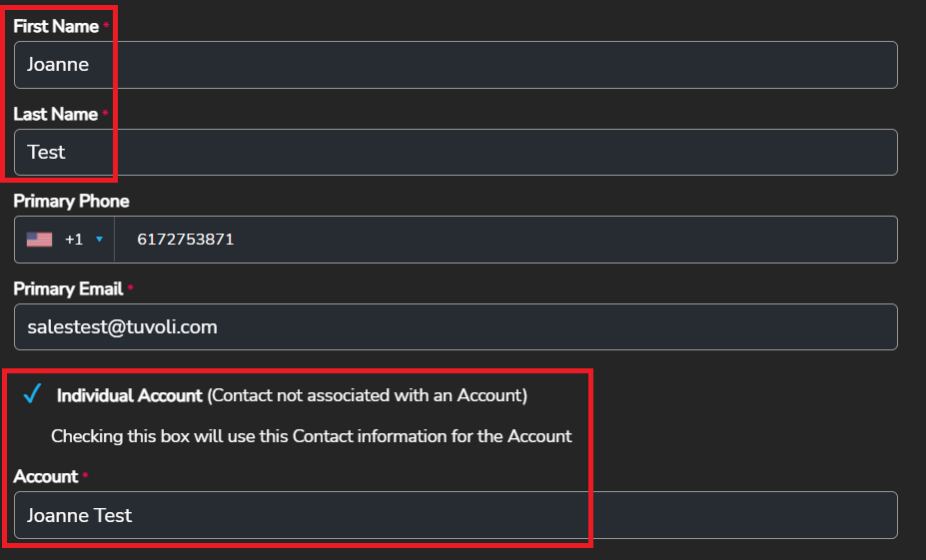Click the Individual Account label text

[129, 395]
